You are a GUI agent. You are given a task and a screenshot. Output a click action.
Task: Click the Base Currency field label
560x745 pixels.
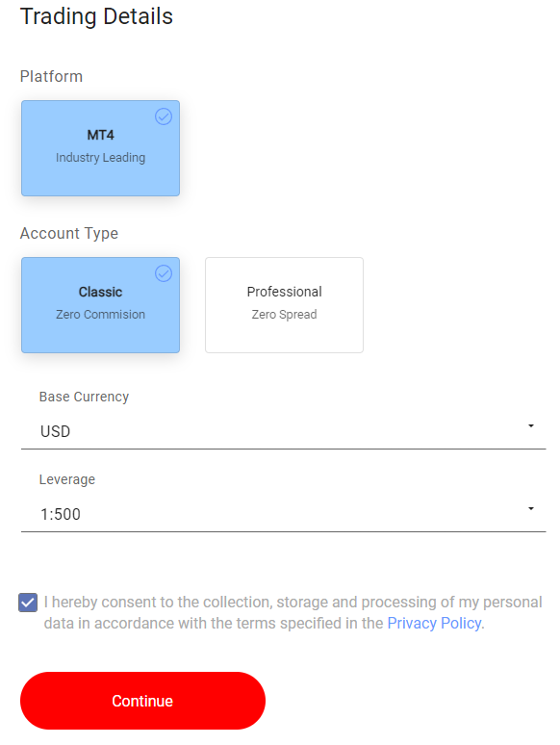tap(84, 397)
